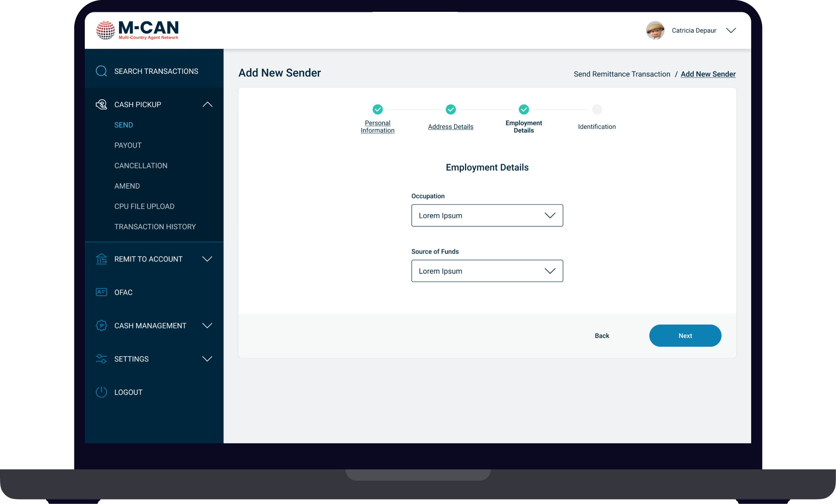Click the M-CAN globe logo
Screen dimensions: 836x504
click(x=106, y=31)
